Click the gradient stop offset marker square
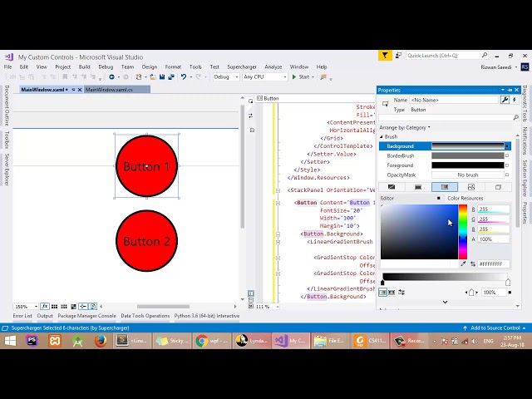The width and height of the screenshot is (532, 399). (x=510, y=292)
